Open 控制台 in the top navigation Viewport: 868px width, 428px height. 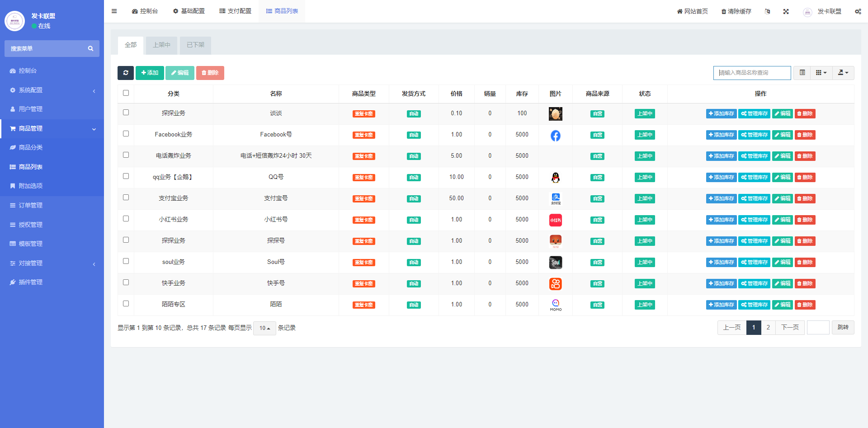pyautogui.click(x=145, y=11)
